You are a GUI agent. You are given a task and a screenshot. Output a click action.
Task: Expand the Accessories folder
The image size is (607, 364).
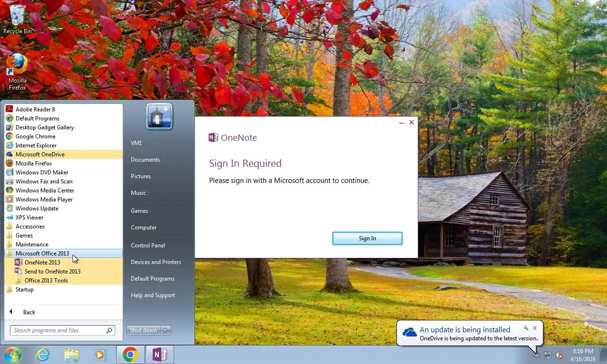coord(64,226)
